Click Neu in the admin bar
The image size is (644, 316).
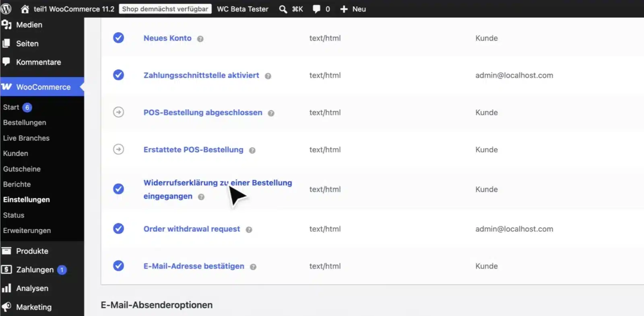click(359, 9)
